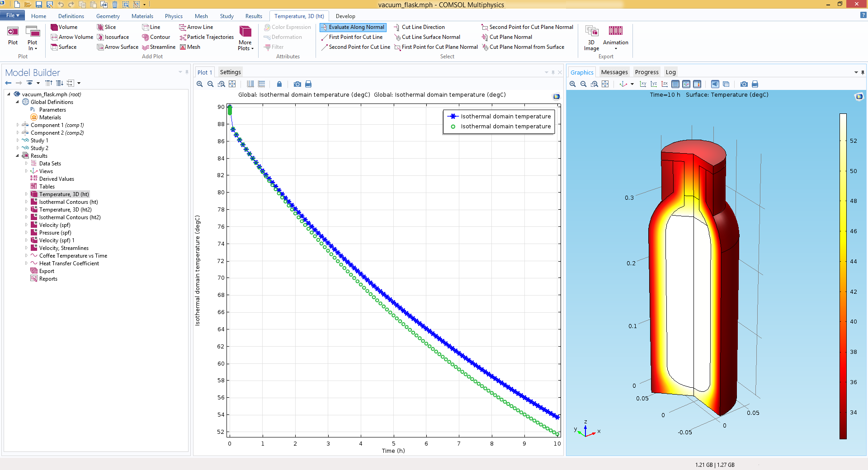Print the Plot 1 graph

pyautogui.click(x=308, y=84)
